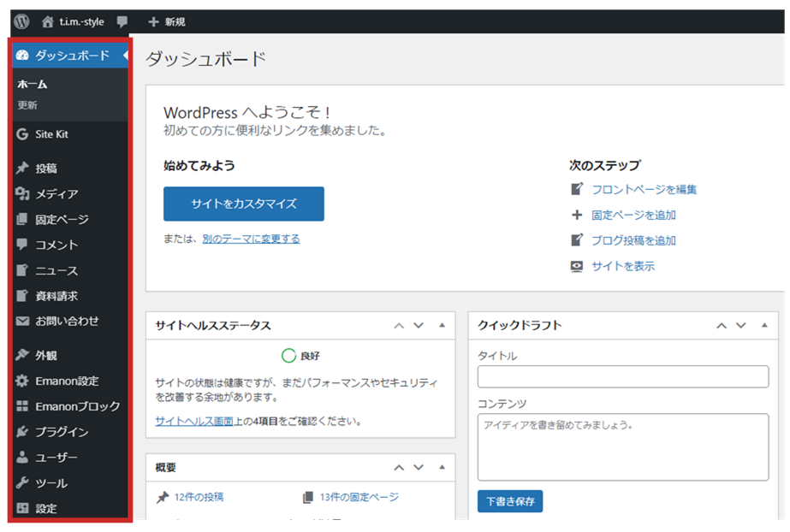
Task: Open the comments bubble icon in admin bar
Action: click(122, 21)
